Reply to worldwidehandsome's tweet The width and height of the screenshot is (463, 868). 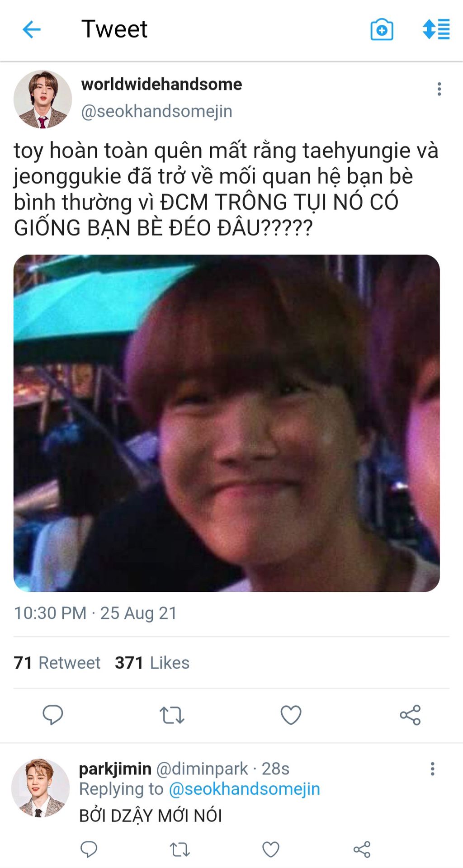(x=53, y=715)
